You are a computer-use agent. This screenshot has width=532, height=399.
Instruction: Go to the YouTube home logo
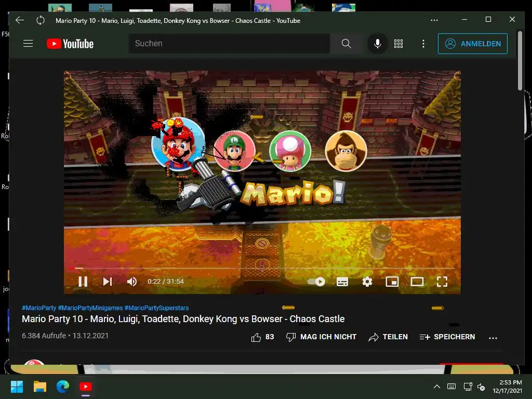click(x=70, y=44)
